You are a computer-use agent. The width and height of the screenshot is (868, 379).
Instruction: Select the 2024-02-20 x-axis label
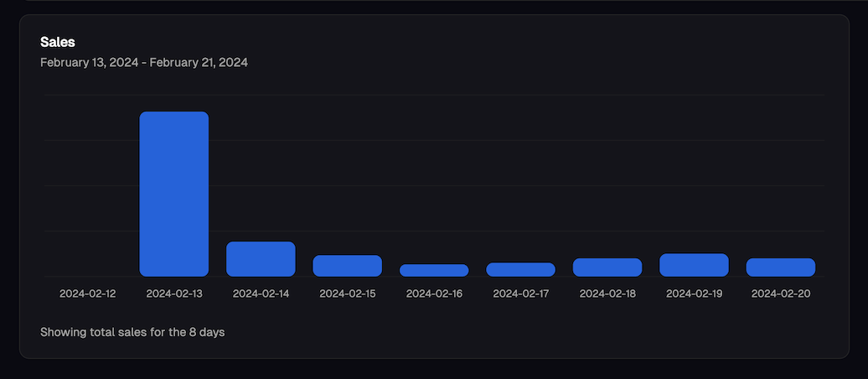point(781,293)
